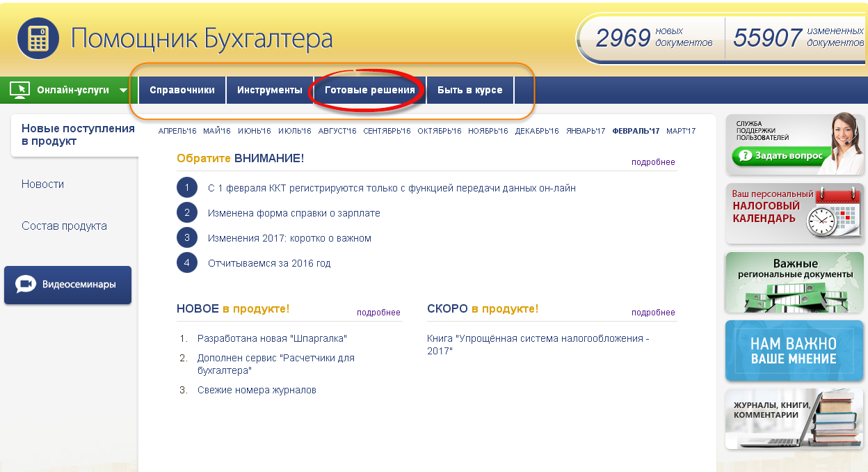The image size is (868, 472).
Task: Open Видеосеминары via the camera icon
Action: (x=26, y=285)
